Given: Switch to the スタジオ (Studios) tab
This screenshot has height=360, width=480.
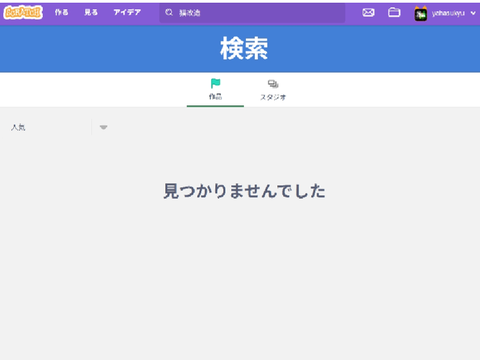Looking at the screenshot, I should (x=273, y=90).
